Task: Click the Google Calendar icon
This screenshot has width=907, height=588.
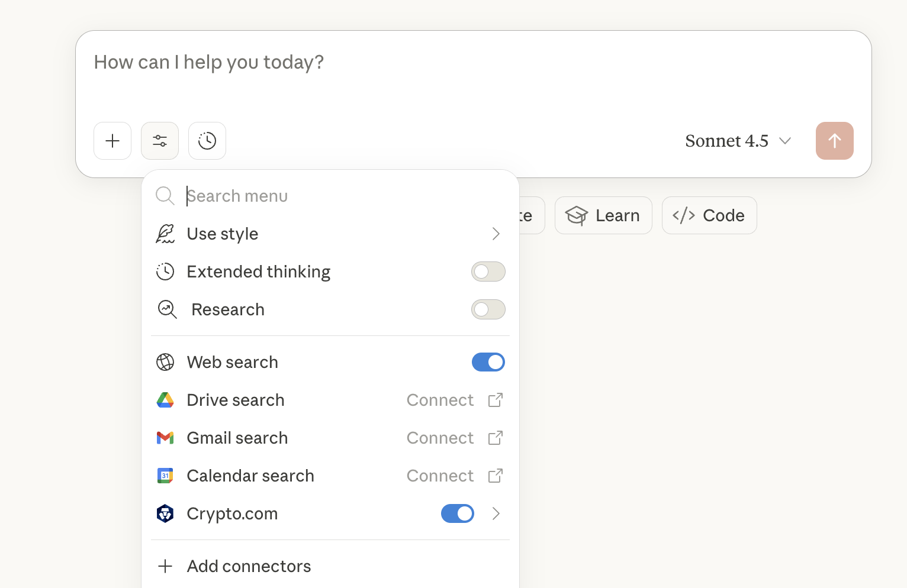Action: pyautogui.click(x=165, y=476)
